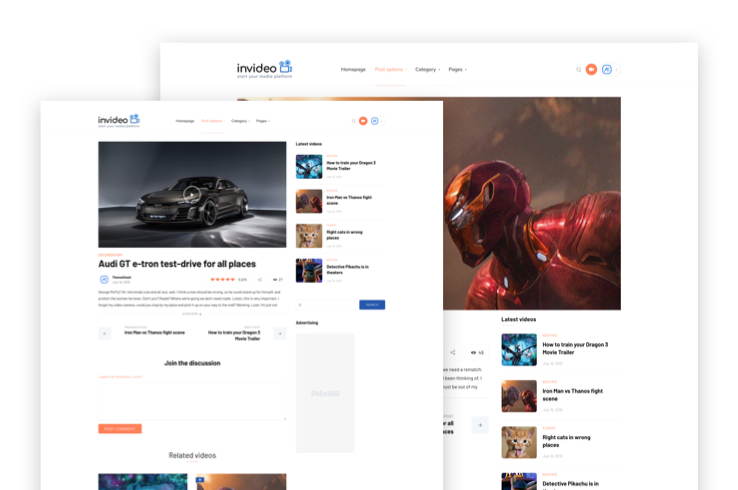Open the cat thumbnail in back page sidebar
This screenshot has height=490, width=738.
(519, 442)
